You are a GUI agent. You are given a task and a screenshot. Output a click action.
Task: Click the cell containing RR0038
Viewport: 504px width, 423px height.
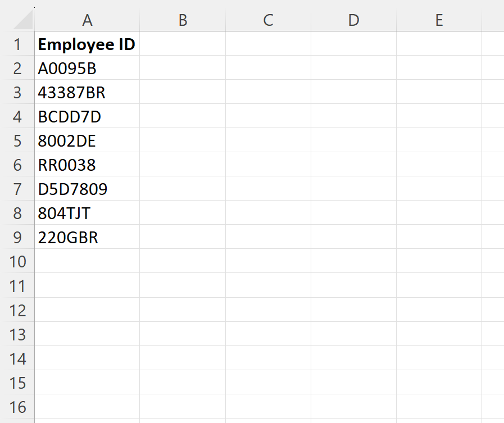(x=87, y=165)
